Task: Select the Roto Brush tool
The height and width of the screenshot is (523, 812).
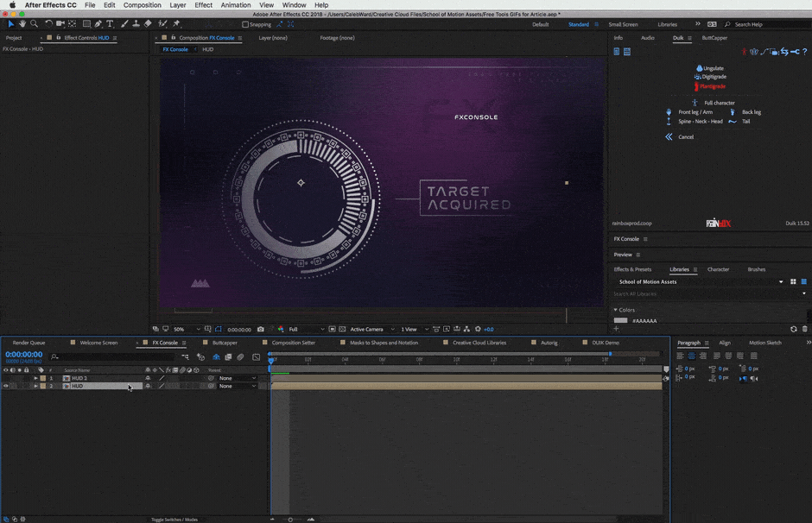Action: tap(162, 24)
